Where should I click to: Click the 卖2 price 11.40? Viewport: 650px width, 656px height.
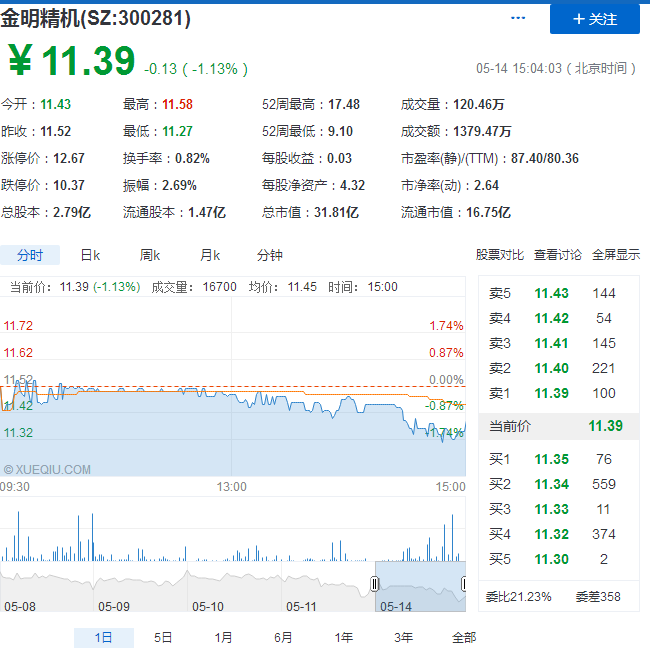click(551, 369)
